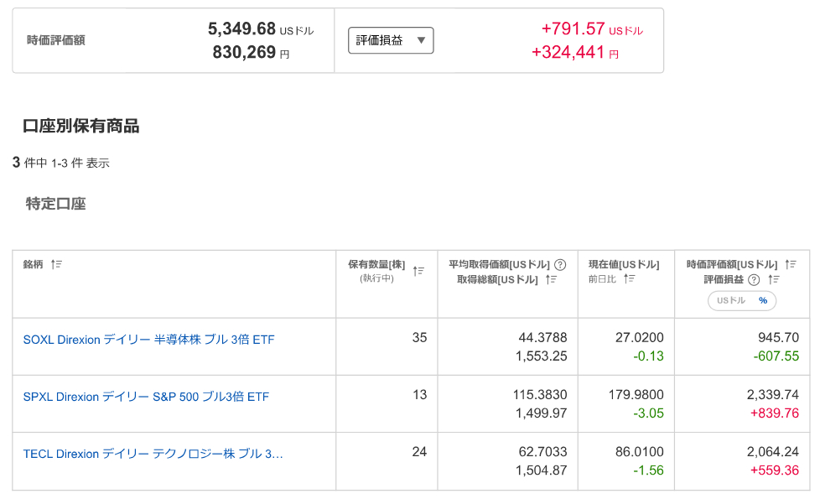
Task: Select the 830,269 円 valuation amount
Action: click(x=251, y=52)
